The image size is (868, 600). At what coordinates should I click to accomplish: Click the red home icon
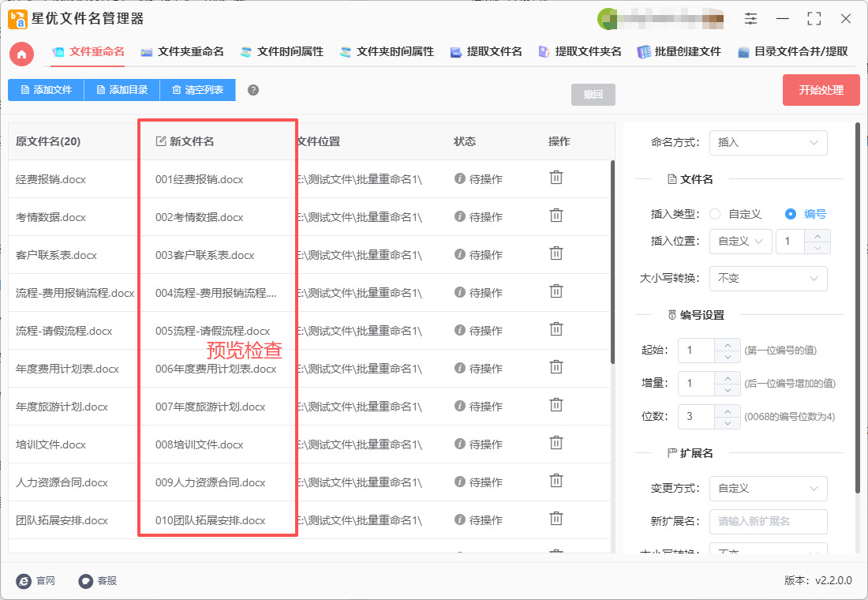pyautogui.click(x=22, y=54)
